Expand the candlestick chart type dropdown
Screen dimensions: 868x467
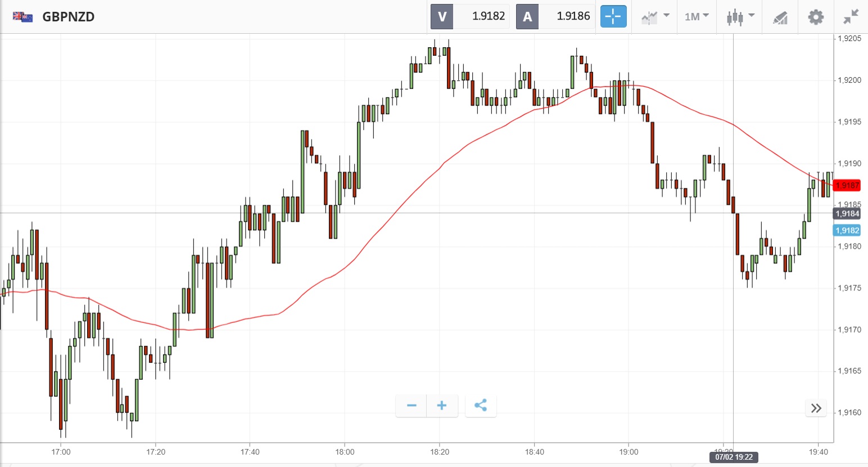pyautogui.click(x=740, y=17)
